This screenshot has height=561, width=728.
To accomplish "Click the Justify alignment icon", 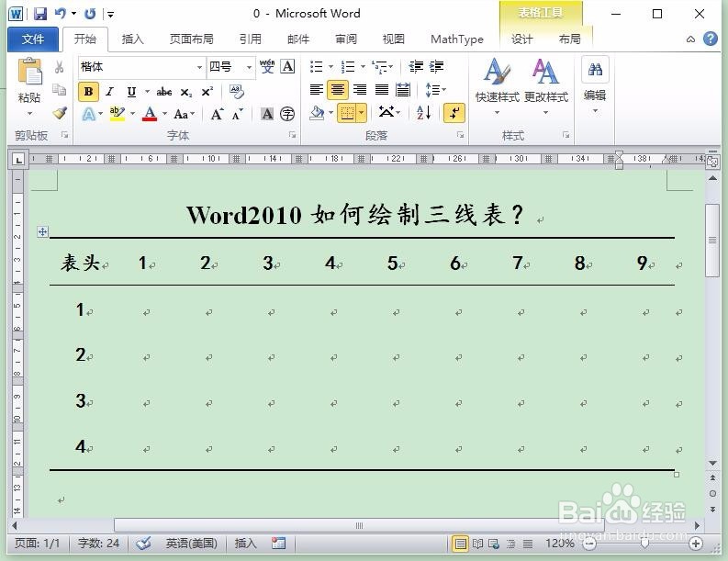I will click(382, 89).
